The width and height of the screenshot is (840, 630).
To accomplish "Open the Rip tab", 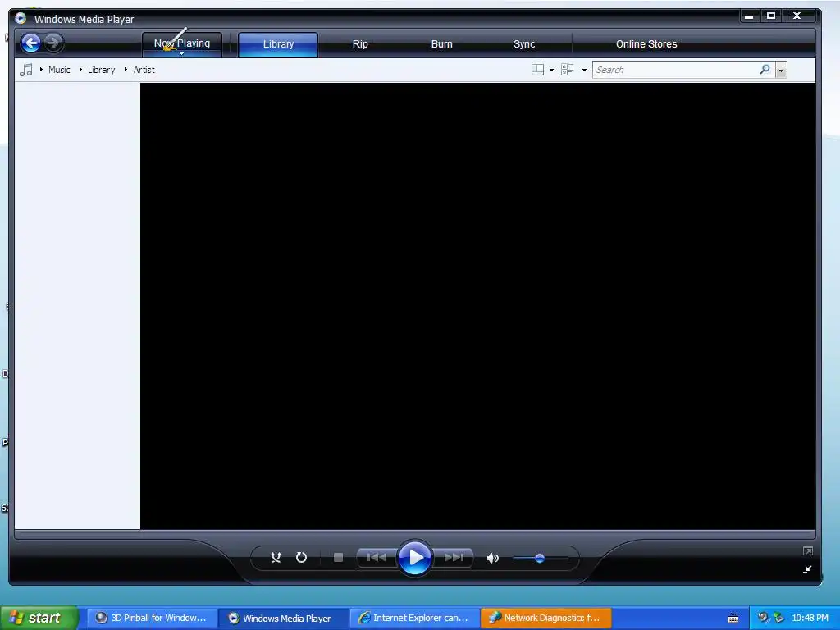I will click(360, 44).
